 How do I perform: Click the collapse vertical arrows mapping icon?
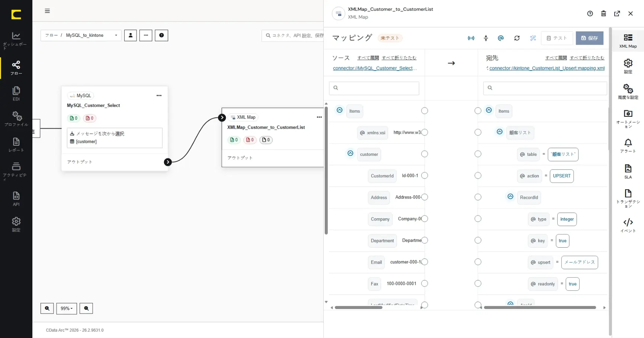coord(486,38)
